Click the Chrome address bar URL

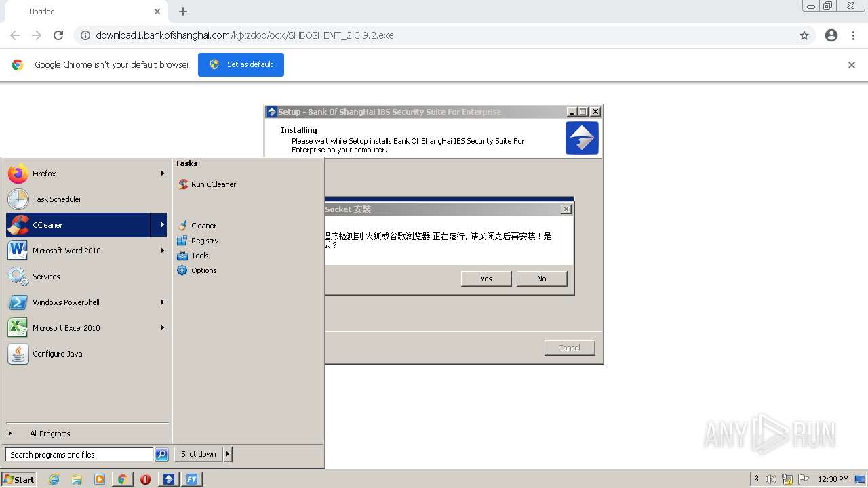(245, 35)
